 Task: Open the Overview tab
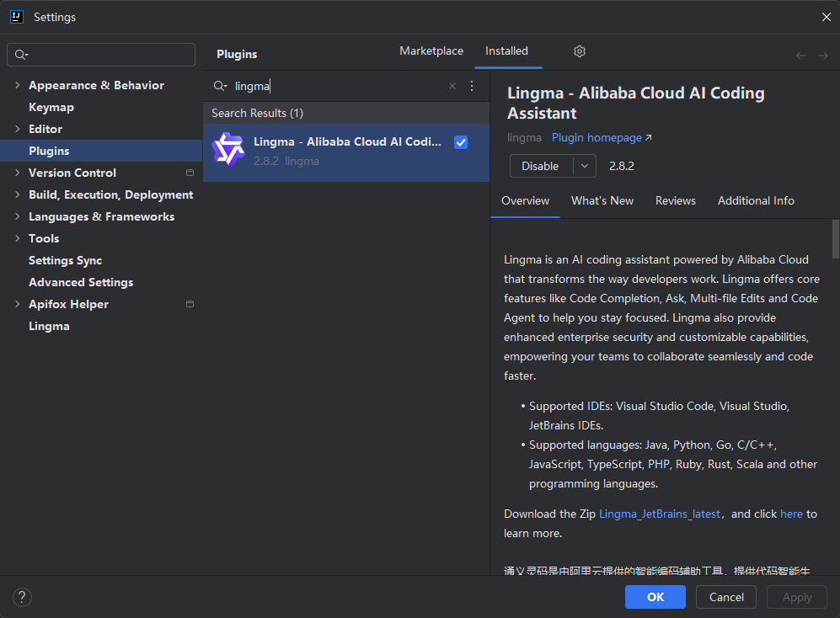[525, 201]
